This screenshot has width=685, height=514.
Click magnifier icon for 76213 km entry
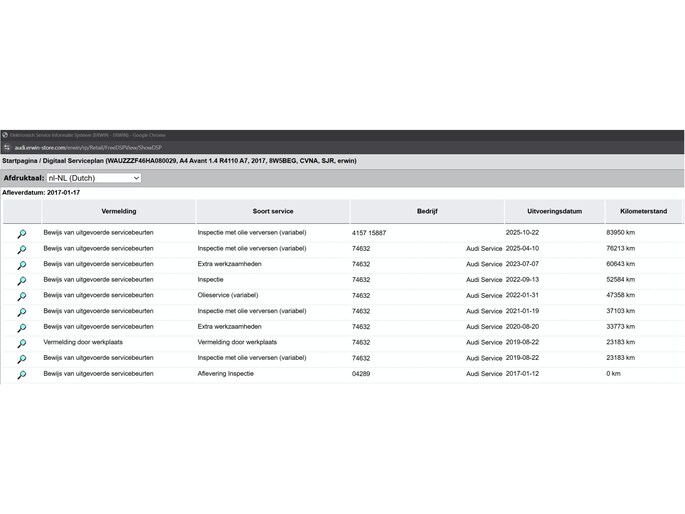coord(21,249)
